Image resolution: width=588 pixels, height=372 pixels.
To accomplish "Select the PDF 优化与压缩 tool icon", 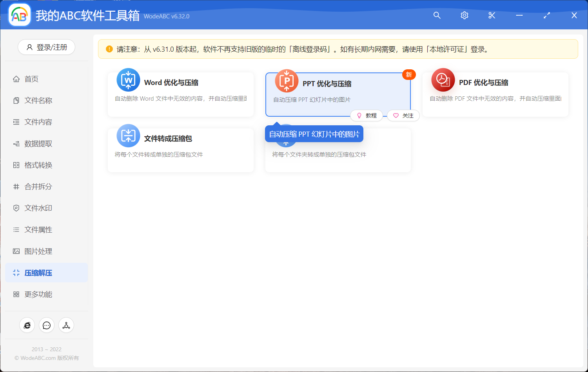I will pyautogui.click(x=443, y=79).
